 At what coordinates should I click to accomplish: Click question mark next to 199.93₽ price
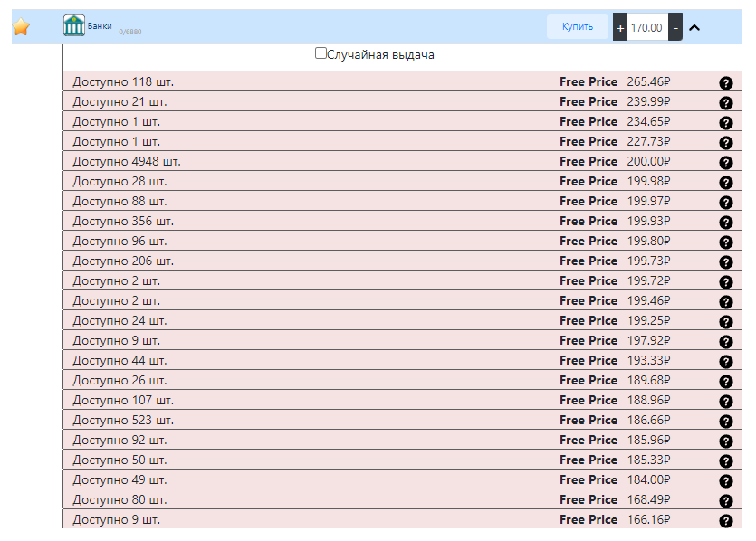(725, 222)
